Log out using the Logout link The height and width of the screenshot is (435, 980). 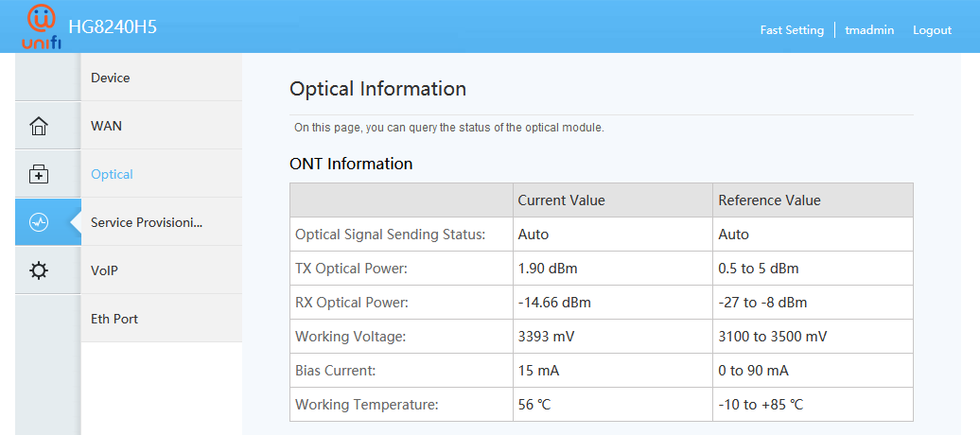tap(932, 30)
